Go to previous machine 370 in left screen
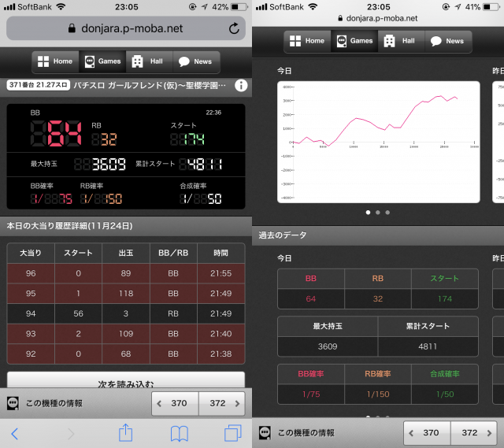The height and width of the screenshot is (448, 504). tap(175, 403)
